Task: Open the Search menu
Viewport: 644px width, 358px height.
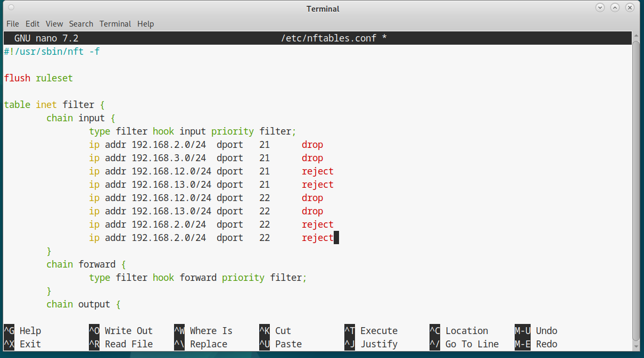Action: point(81,24)
